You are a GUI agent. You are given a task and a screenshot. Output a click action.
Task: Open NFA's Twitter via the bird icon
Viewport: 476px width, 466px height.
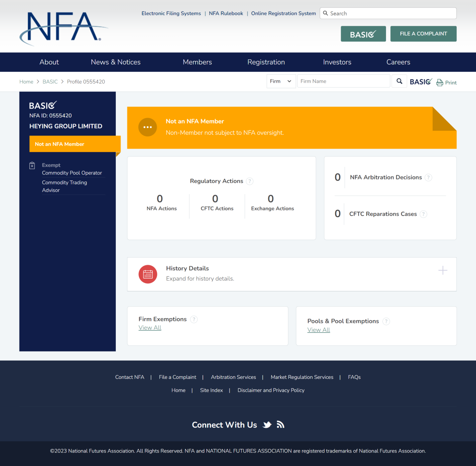pyautogui.click(x=267, y=424)
